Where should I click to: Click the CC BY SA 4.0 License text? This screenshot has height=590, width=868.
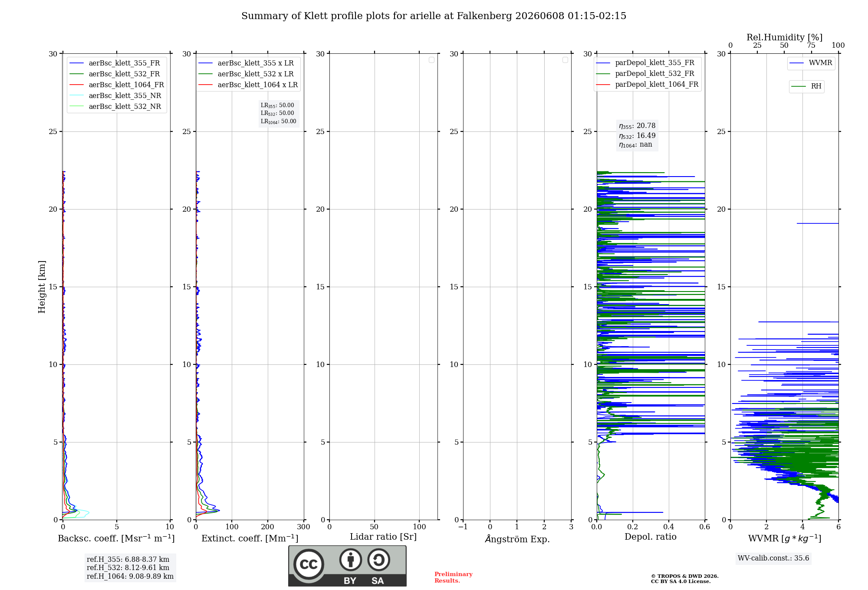pyautogui.click(x=681, y=581)
